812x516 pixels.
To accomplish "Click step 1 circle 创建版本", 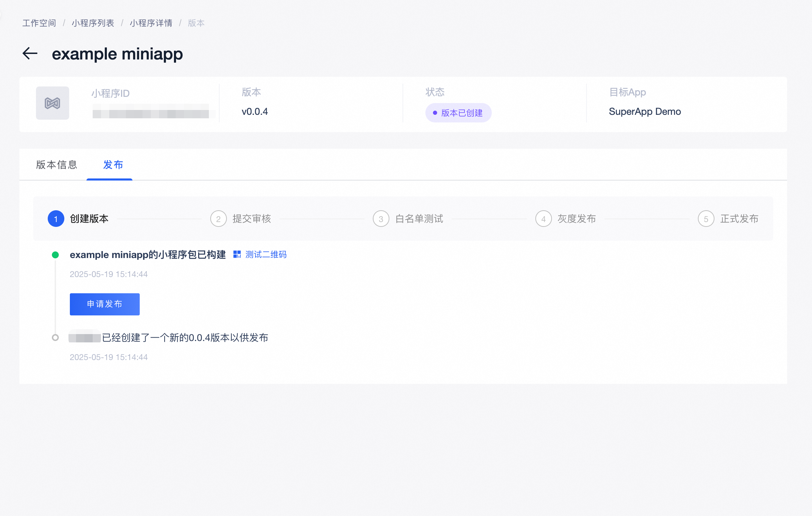I will 56,219.
